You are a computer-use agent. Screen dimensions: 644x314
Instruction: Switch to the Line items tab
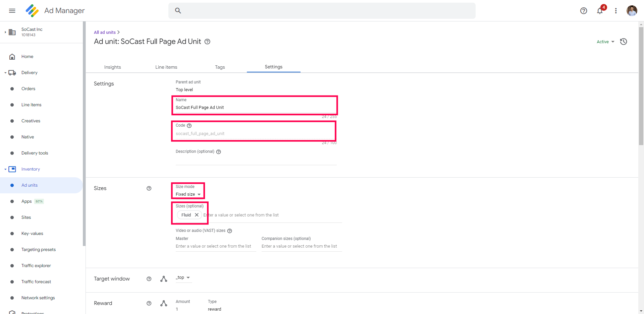click(166, 67)
